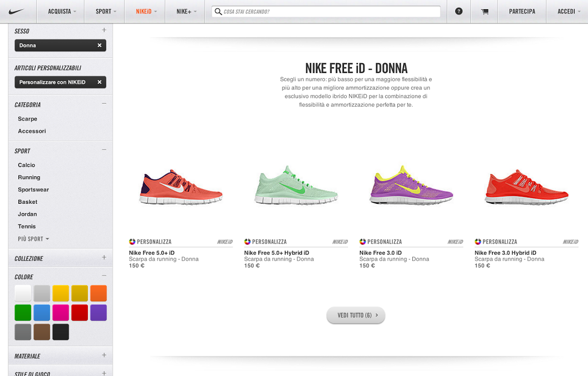Click the color wheel icon under Nike Free 3.0 Hybrid iD

(x=478, y=242)
